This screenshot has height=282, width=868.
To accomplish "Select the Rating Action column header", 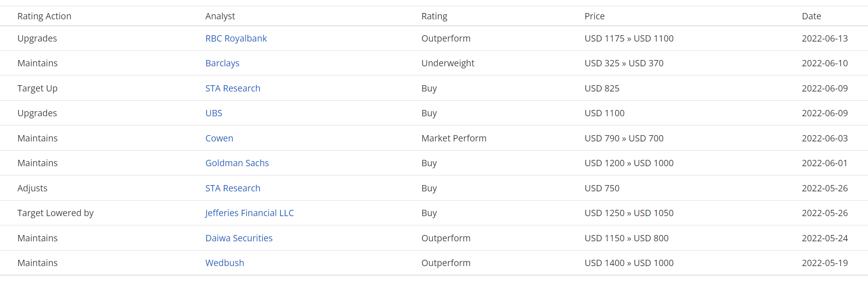I will (x=44, y=16).
